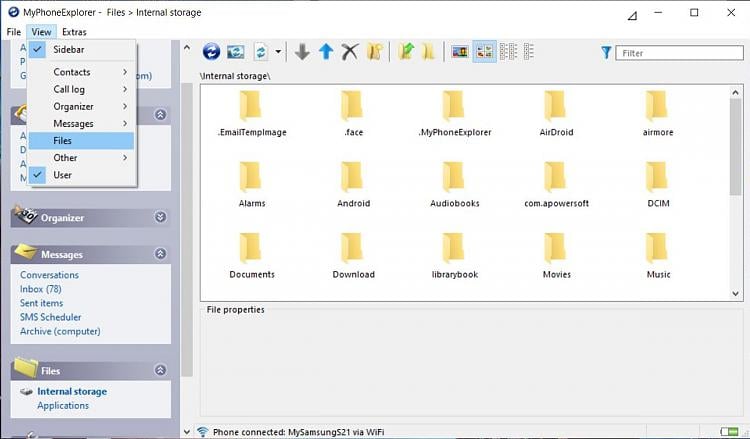The image size is (750, 439).
Task: Expand the Contacts submenu in View menu
Action: [81, 72]
